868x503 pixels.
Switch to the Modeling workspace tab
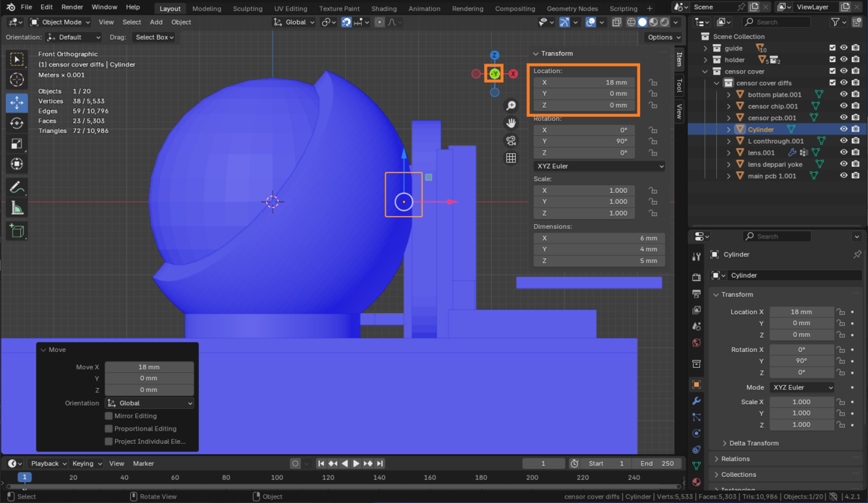(207, 9)
